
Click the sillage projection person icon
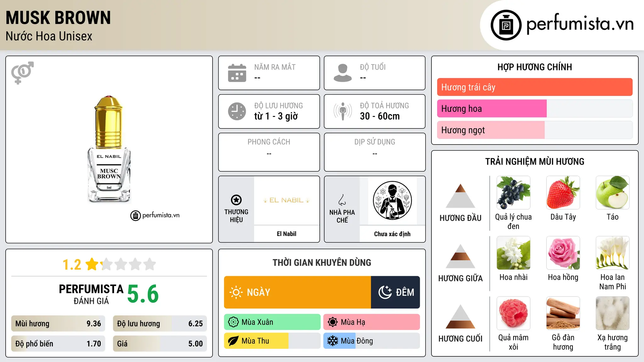coord(343,111)
